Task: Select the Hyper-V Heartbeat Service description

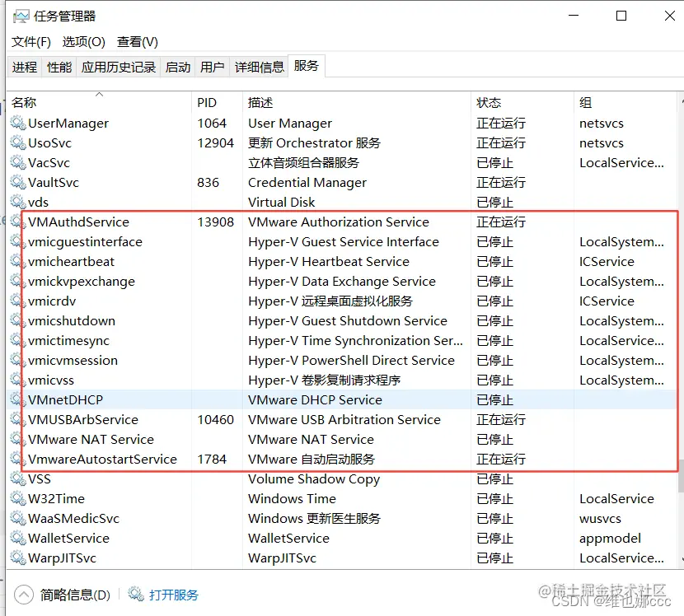Action: (329, 262)
